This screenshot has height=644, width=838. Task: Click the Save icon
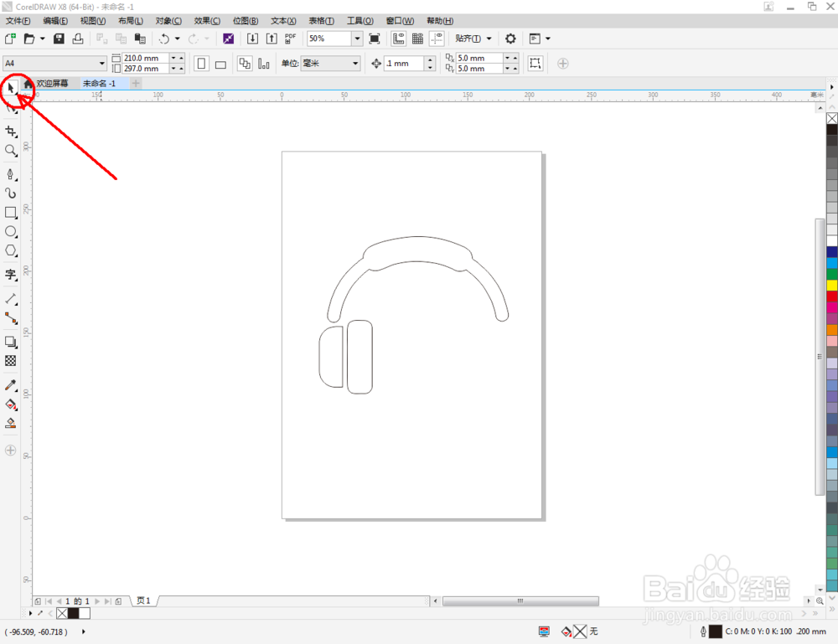click(x=59, y=39)
